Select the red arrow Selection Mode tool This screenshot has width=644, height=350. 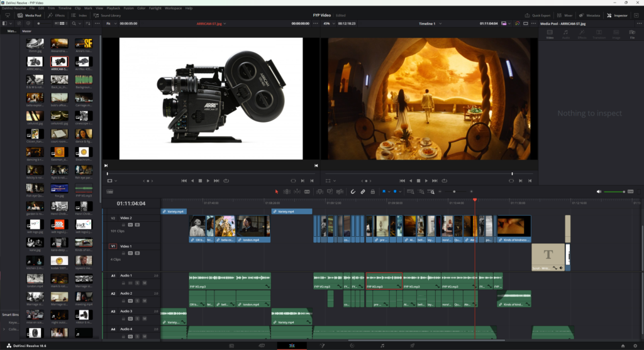click(x=276, y=191)
